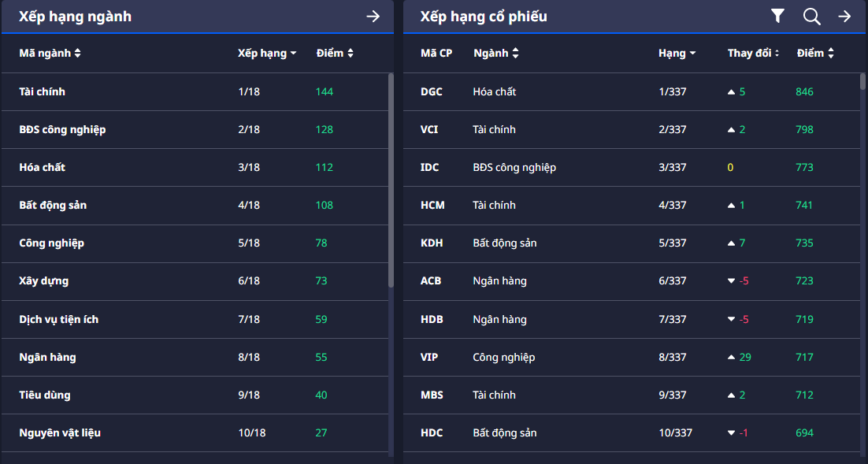Open the DGC stock ticker
868x464 pixels.
point(432,91)
